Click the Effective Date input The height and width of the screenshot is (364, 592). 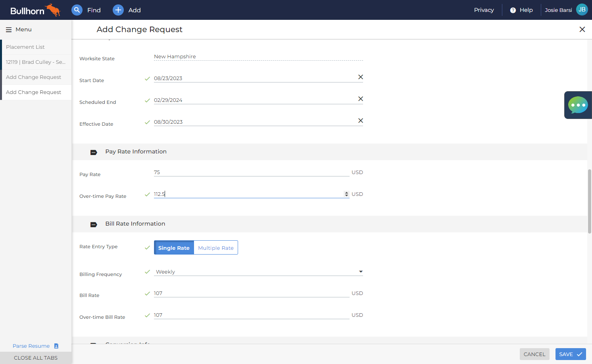click(255, 122)
